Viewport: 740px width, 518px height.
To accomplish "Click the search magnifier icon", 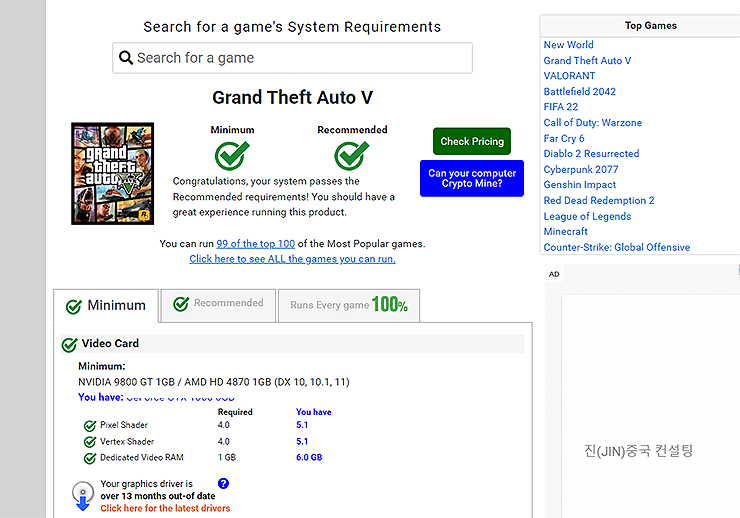I will 126,58.
